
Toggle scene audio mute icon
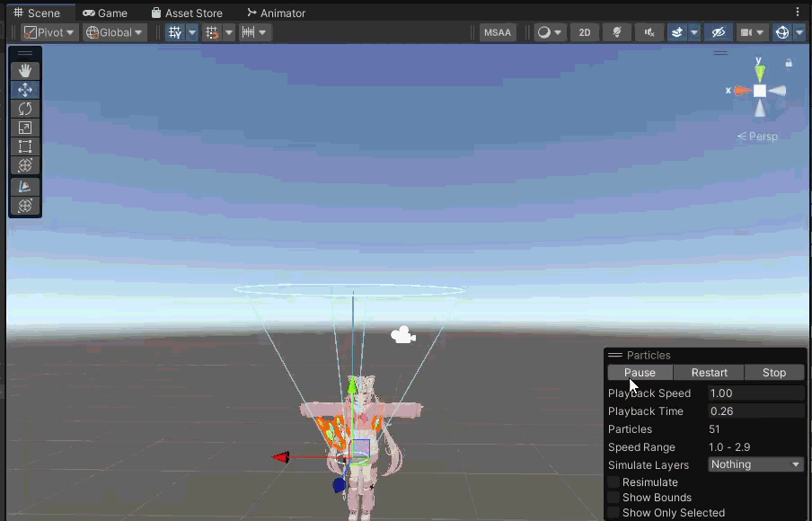coord(649,32)
